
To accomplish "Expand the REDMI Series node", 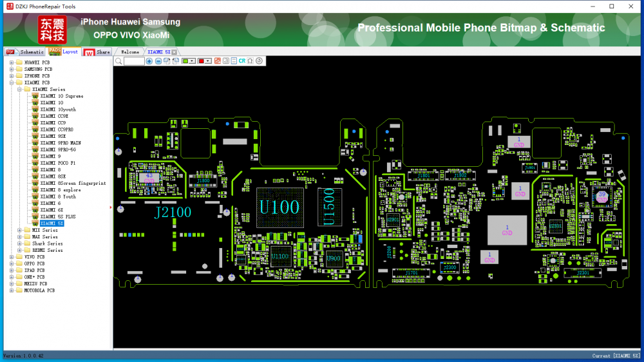I will pos(19,250).
